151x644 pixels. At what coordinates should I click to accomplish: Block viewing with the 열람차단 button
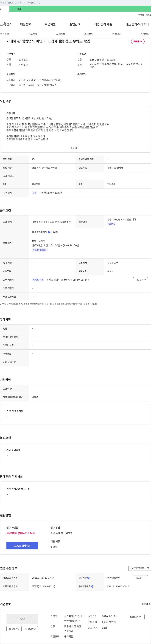point(30,629)
